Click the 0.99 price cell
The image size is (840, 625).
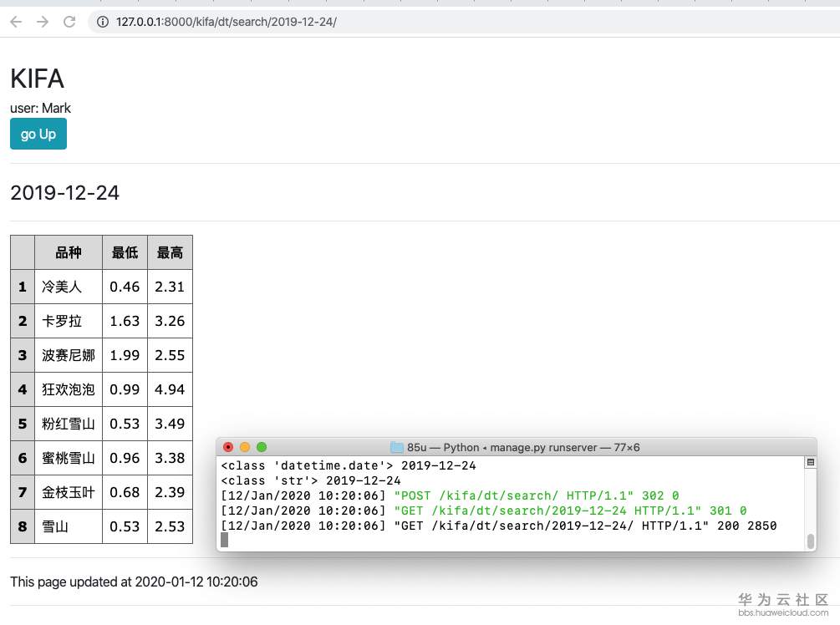[125, 389]
